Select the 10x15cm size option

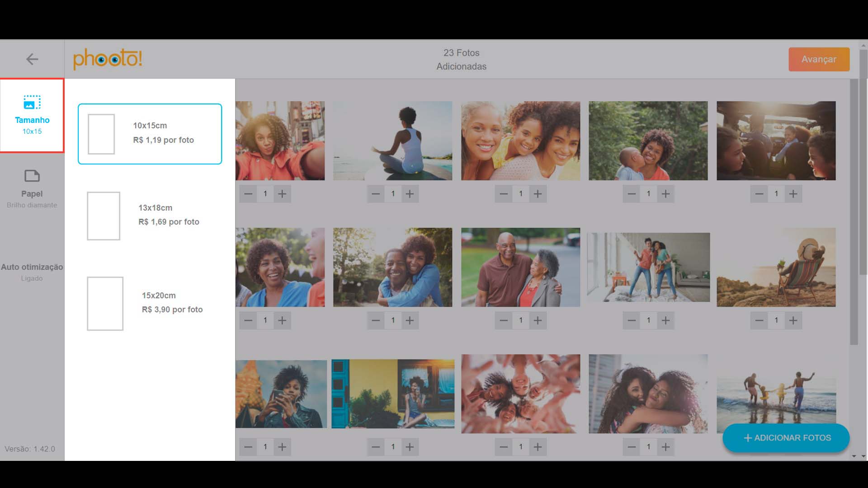coord(150,134)
